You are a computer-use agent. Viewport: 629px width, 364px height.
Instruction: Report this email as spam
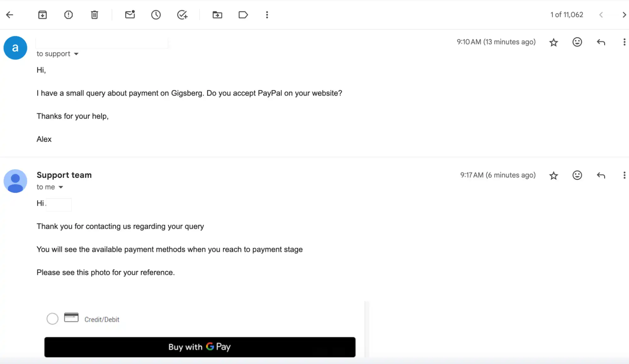point(68,15)
